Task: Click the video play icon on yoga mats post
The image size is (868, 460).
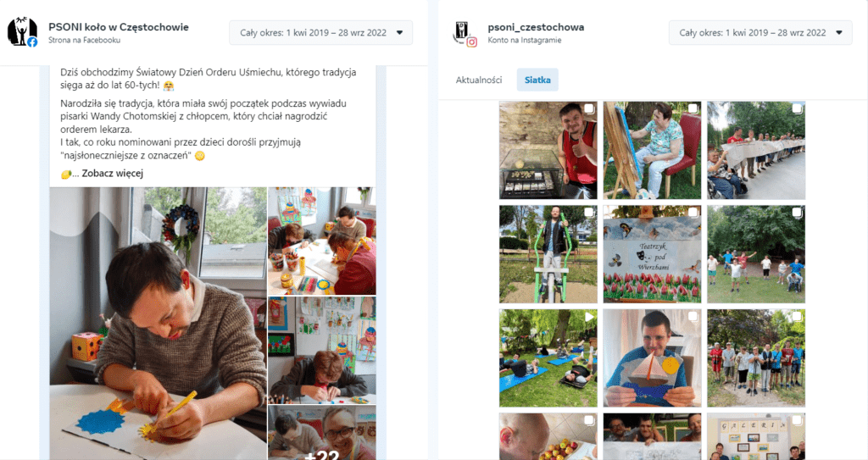Action: [589, 317]
